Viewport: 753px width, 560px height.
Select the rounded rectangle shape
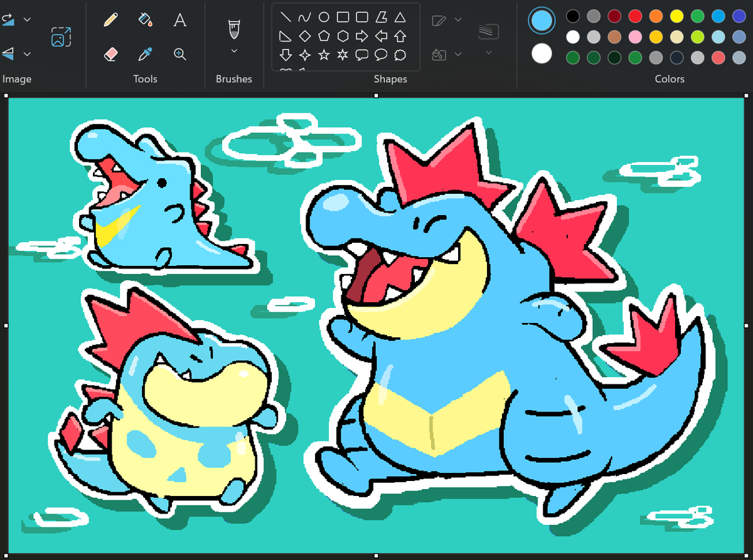361,18
